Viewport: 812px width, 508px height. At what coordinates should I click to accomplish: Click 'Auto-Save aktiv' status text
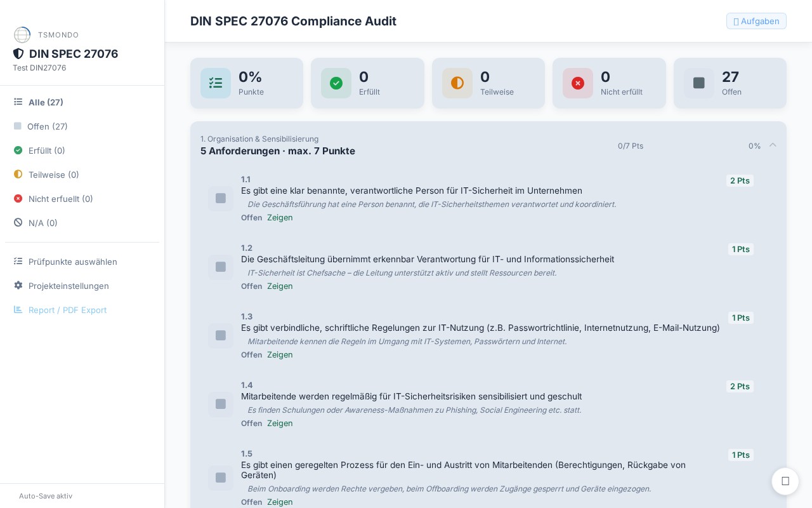(x=46, y=496)
